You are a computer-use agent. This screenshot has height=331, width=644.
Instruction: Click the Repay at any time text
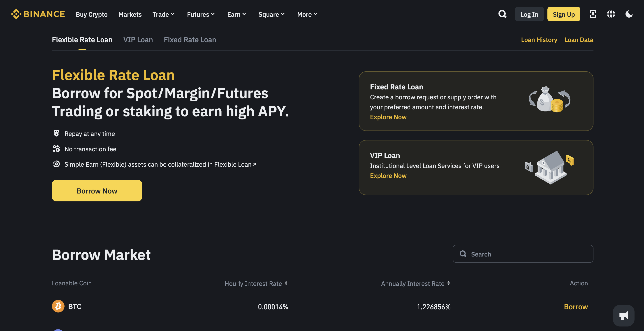coord(90,134)
